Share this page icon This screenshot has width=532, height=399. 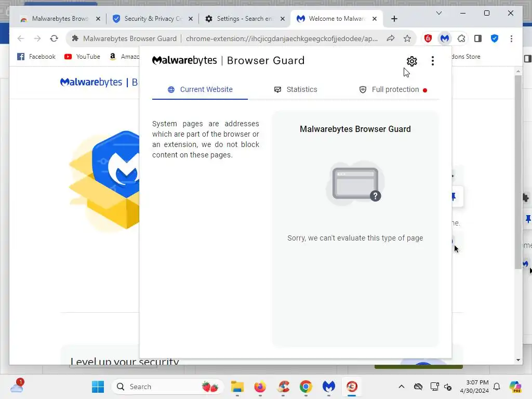click(391, 38)
